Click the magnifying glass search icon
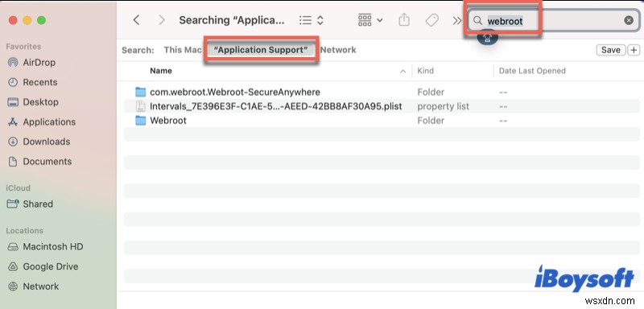The width and height of the screenshot is (644, 309). [x=477, y=20]
